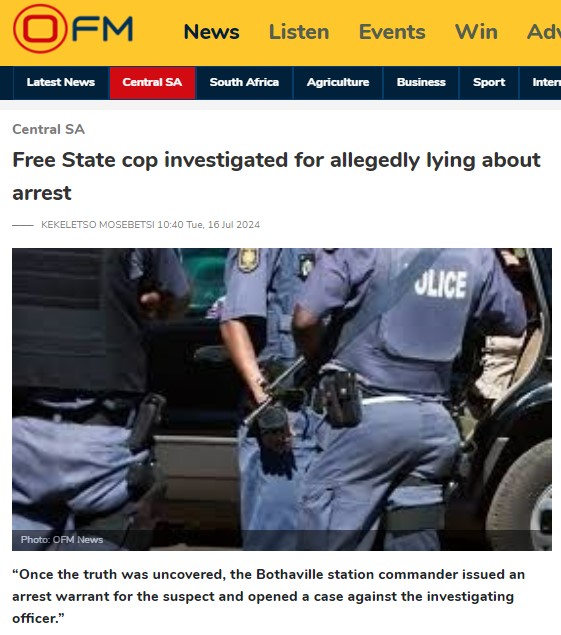This screenshot has width=561, height=635.
Task: Click the article headline about Free State cop
Action: pyautogui.click(x=276, y=176)
